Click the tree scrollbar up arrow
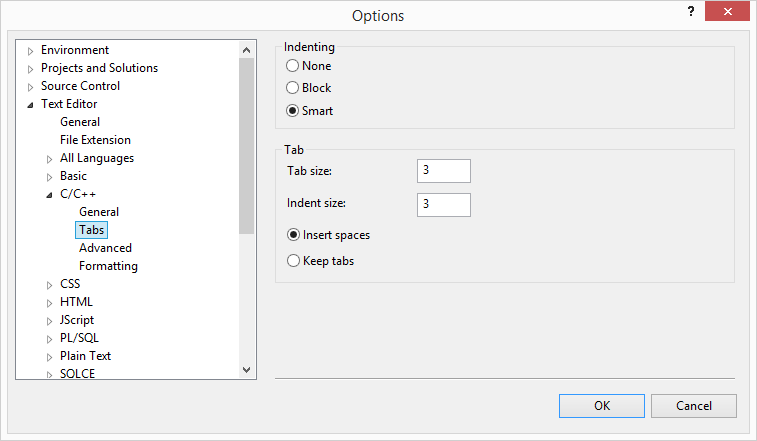 tap(246, 50)
